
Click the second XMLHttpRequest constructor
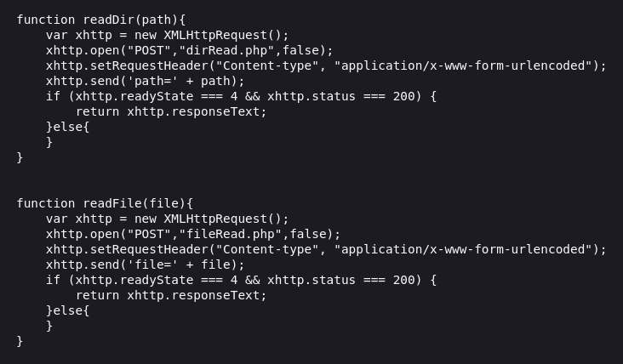[x=215, y=219]
